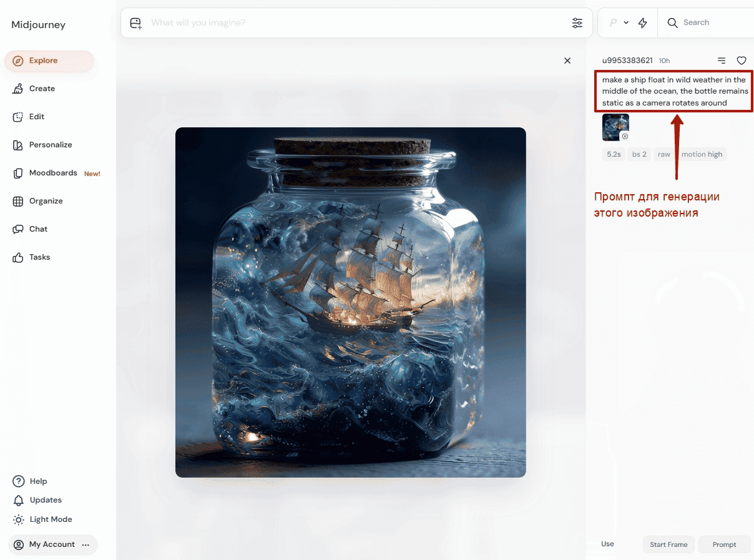Click the Tasks thumbs-up icon

click(x=18, y=257)
